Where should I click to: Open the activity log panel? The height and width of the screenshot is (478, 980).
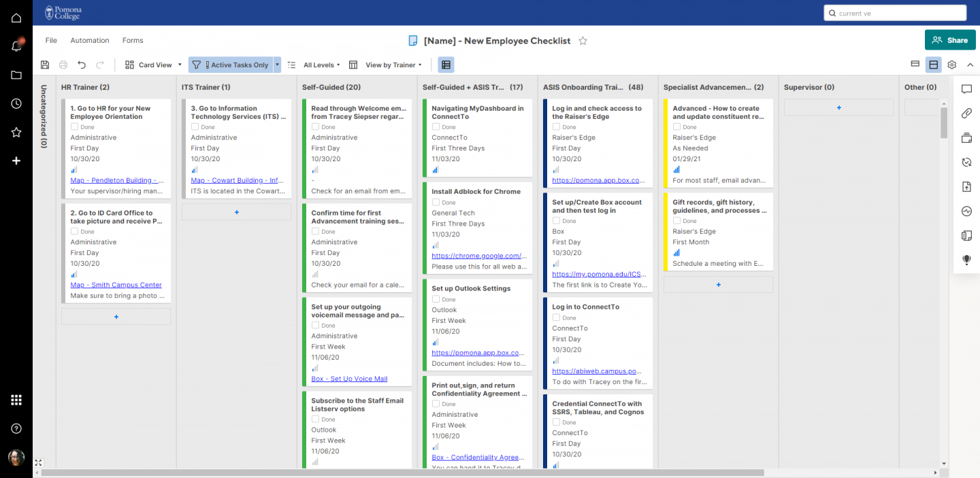point(966,211)
